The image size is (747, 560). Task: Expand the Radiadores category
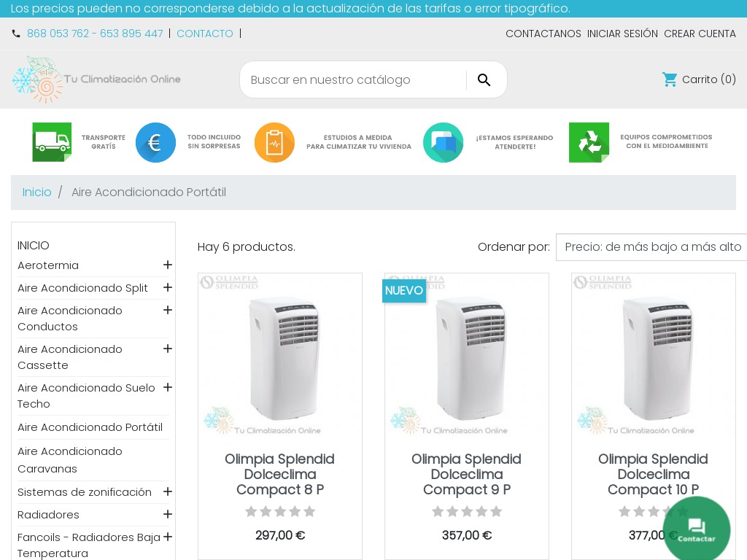[168, 514]
